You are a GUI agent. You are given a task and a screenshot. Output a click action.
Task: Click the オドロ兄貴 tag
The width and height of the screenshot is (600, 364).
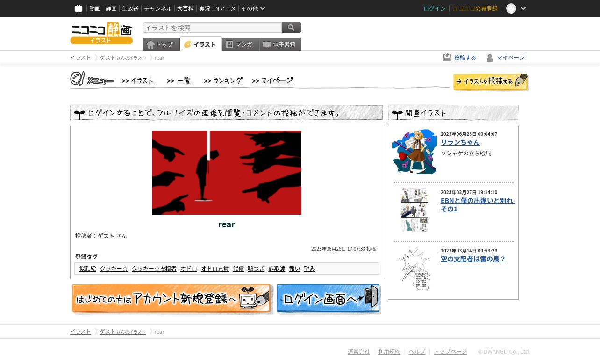click(215, 269)
